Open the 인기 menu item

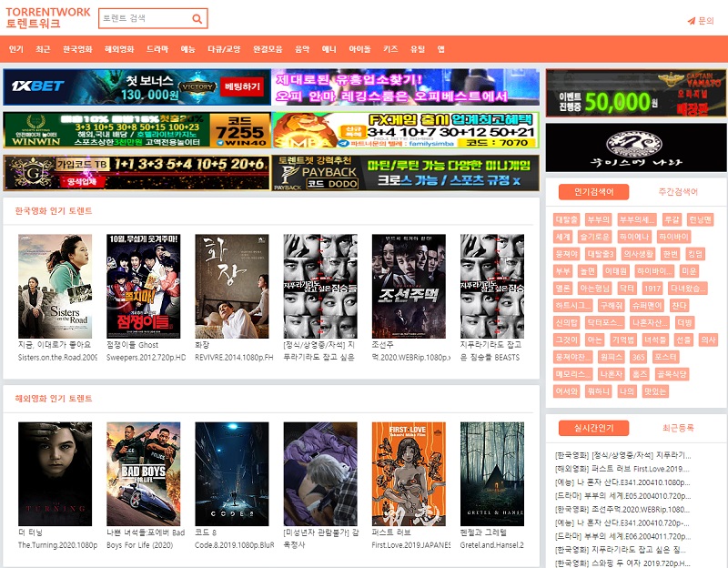15,49
